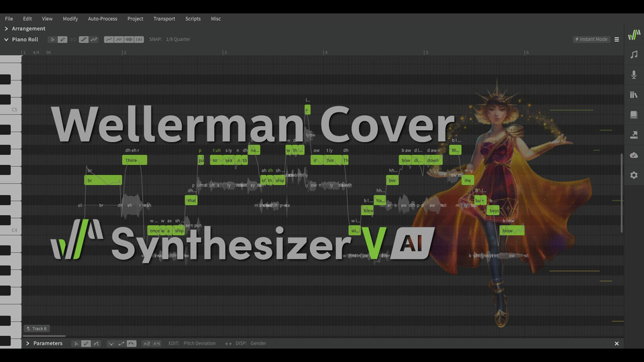Open the library panel in sidebar
This screenshot has width=644, height=362.
click(x=634, y=95)
